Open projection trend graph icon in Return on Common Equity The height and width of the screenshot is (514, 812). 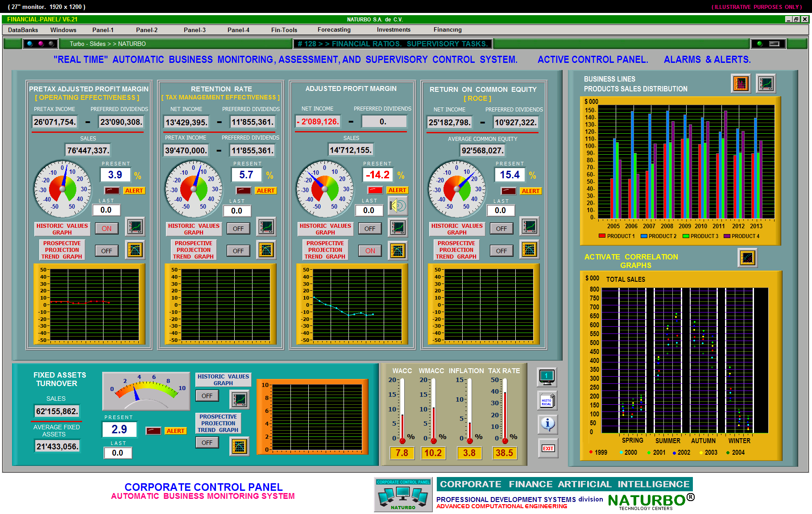tap(529, 249)
